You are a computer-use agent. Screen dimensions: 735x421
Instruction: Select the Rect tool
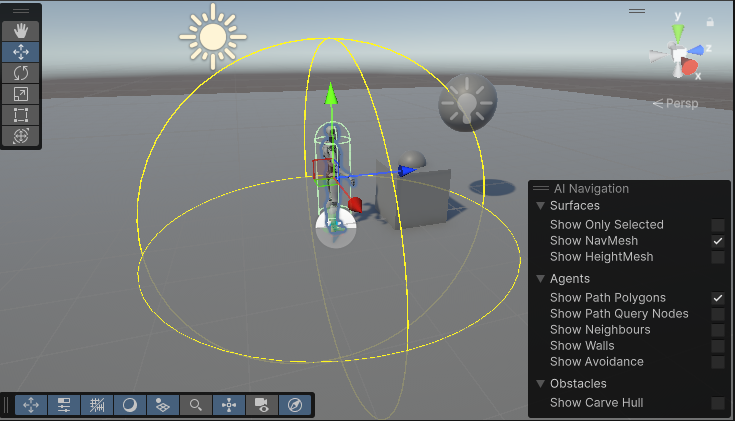(x=21, y=115)
